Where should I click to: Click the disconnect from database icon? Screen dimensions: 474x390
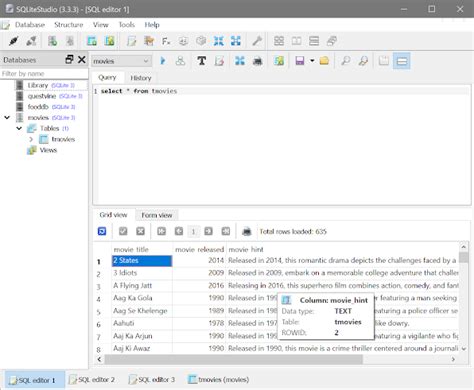(31, 41)
